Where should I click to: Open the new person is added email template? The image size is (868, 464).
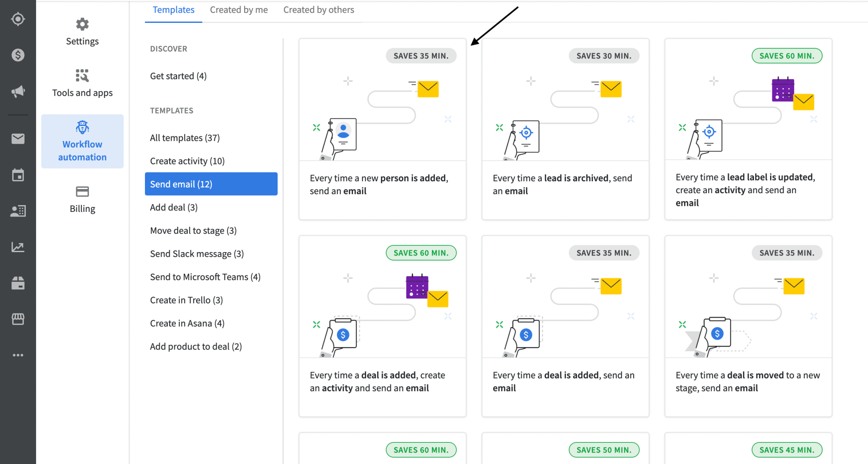(382, 129)
